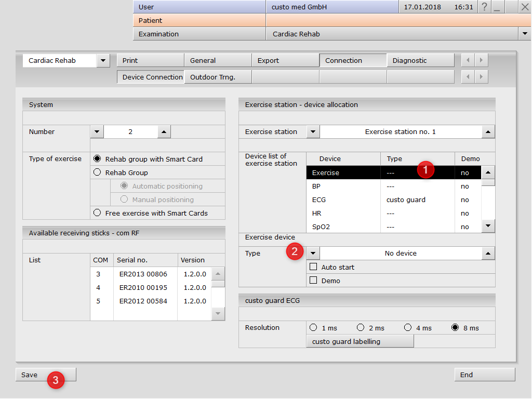Increase the system Number value
The image size is (532, 399).
(164, 131)
